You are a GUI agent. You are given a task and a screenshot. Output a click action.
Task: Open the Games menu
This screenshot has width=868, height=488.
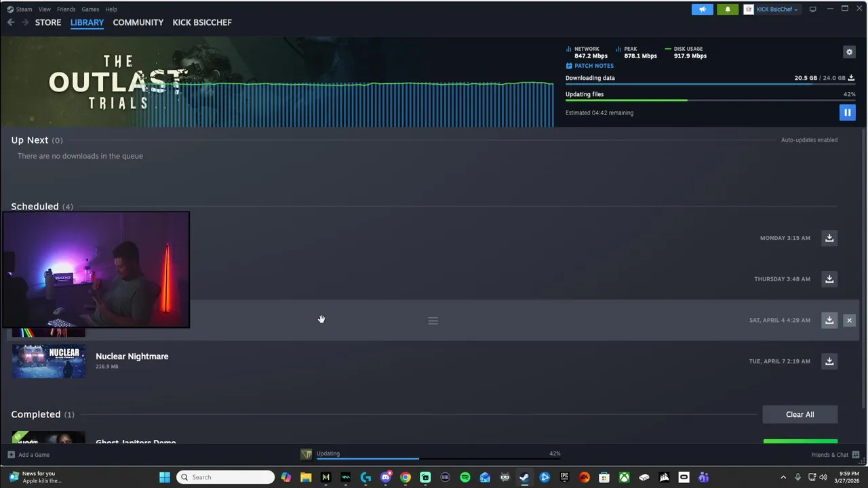pyautogui.click(x=90, y=9)
